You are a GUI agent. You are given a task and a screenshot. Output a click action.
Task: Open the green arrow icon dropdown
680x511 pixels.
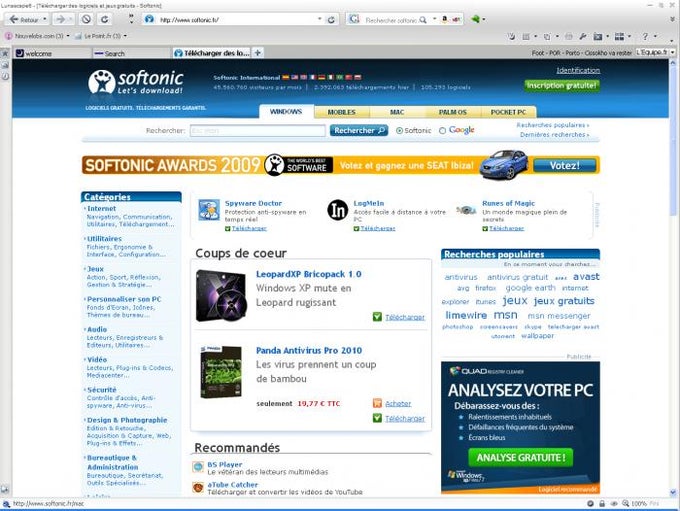pyautogui.click(x=484, y=20)
